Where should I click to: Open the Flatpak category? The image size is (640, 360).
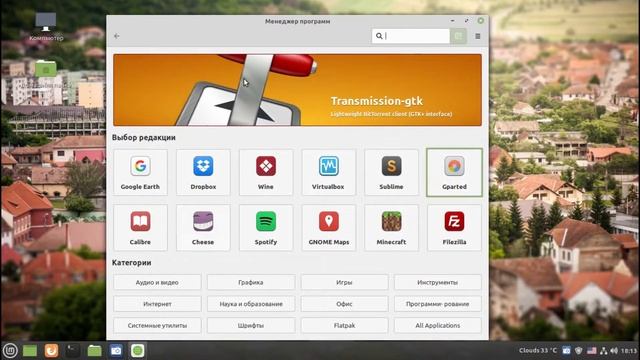pyautogui.click(x=344, y=326)
